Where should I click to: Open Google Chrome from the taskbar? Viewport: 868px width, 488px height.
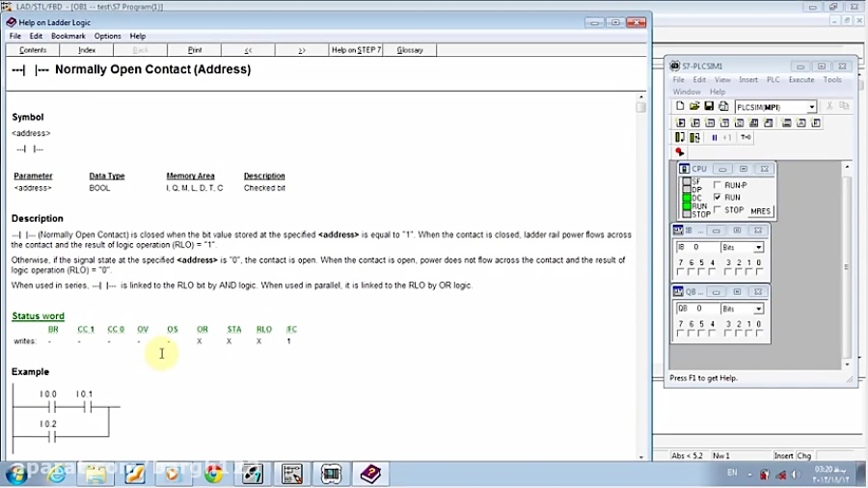(x=213, y=474)
